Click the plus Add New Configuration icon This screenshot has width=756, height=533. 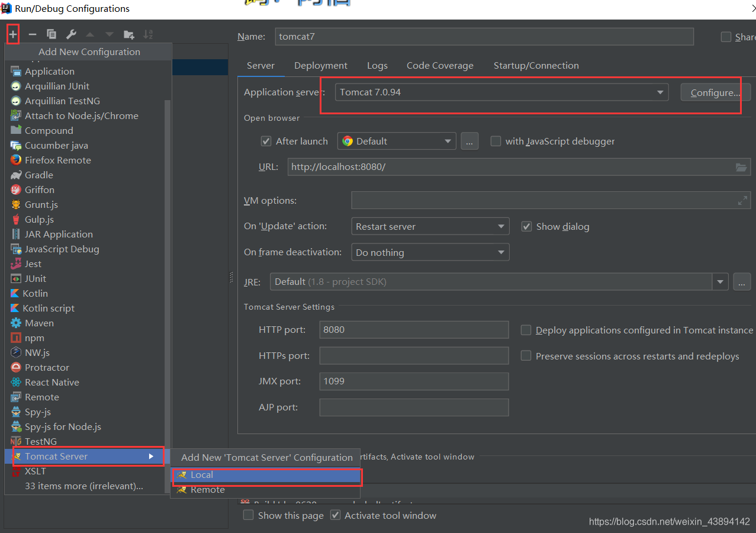point(13,34)
